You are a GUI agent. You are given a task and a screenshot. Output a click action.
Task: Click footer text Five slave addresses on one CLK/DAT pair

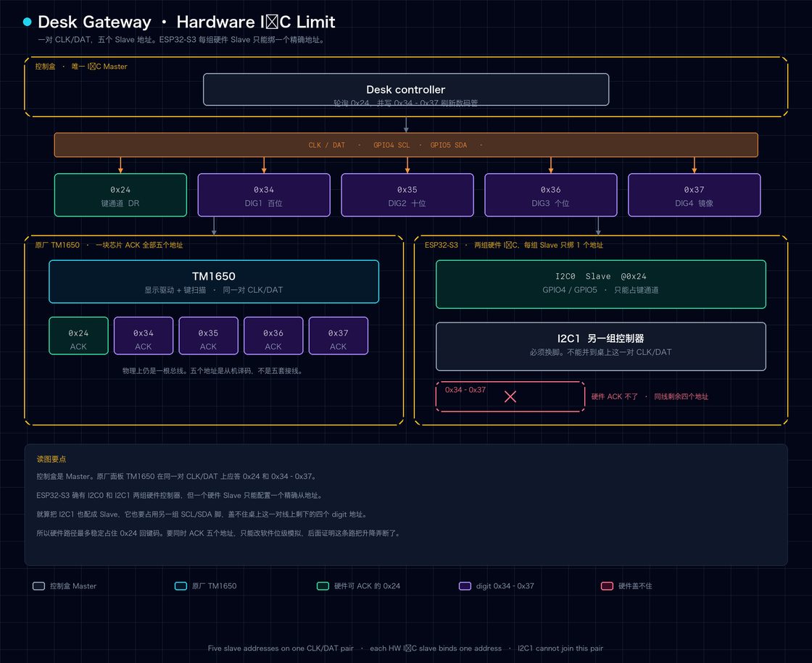click(x=281, y=648)
